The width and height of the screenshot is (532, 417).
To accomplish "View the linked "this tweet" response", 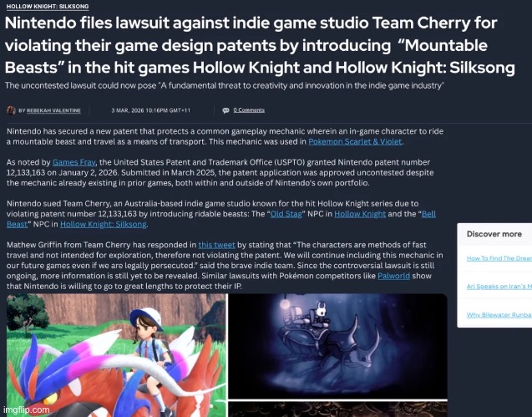I will (216, 245).
